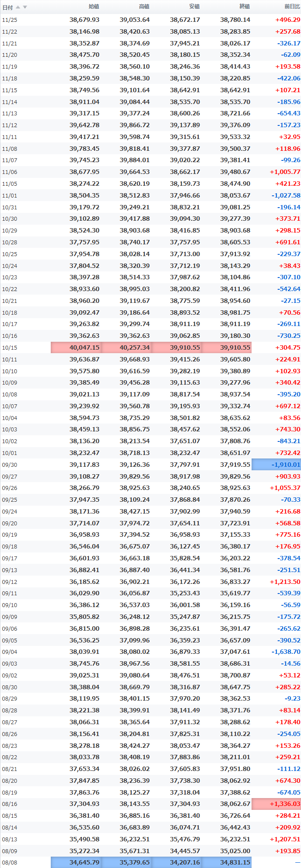The height and width of the screenshot is (868, 301).
Task: Select low value 39,020.22 on 11/07
Action: [185, 160]
